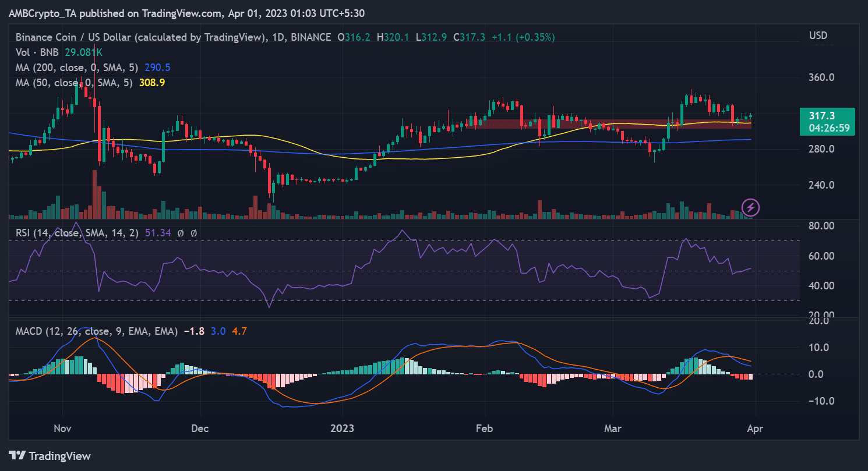The height and width of the screenshot is (471, 868).
Task: Click the 360.0 price axis label
Action: pyautogui.click(x=821, y=77)
